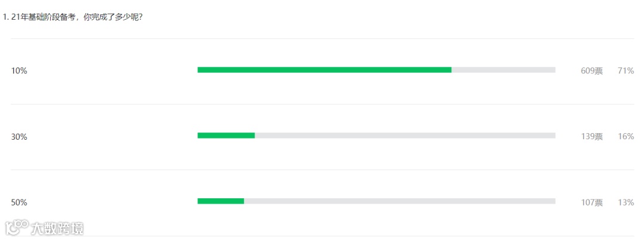Click the 71% result percentage
The width and height of the screenshot is (644, 240).
click(x=626, y=70)
